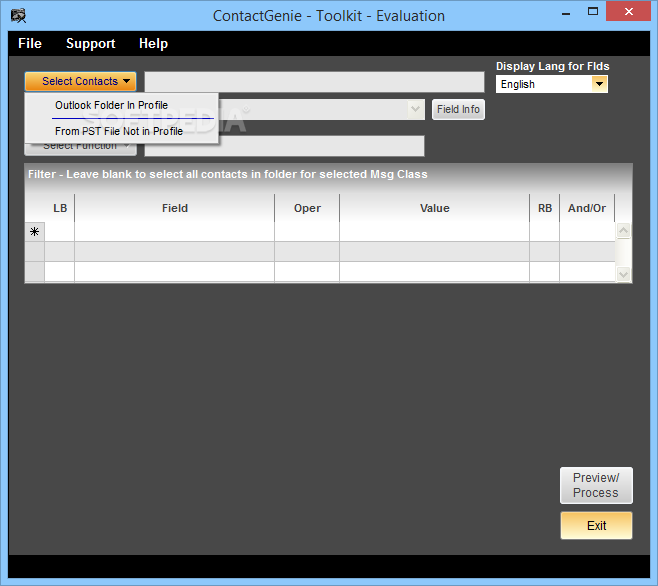
Task: Click the filter grid scroll up arrow
Action: [624, 230]
